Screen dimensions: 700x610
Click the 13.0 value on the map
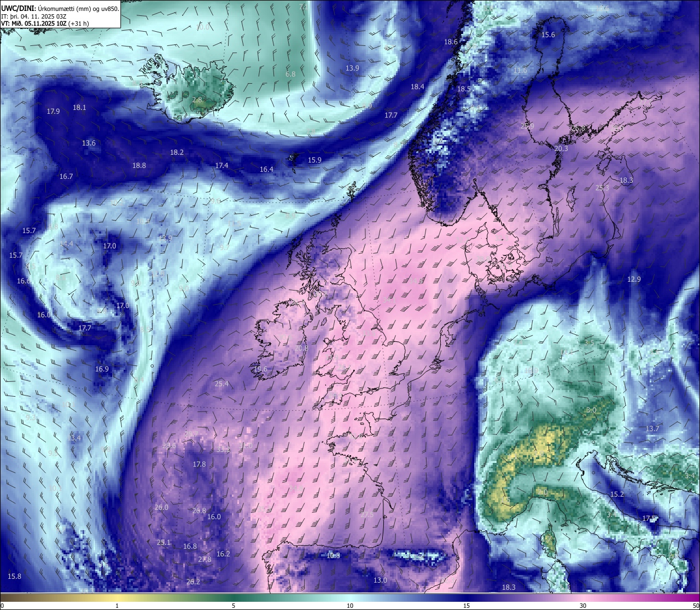(x=380, y=580)
